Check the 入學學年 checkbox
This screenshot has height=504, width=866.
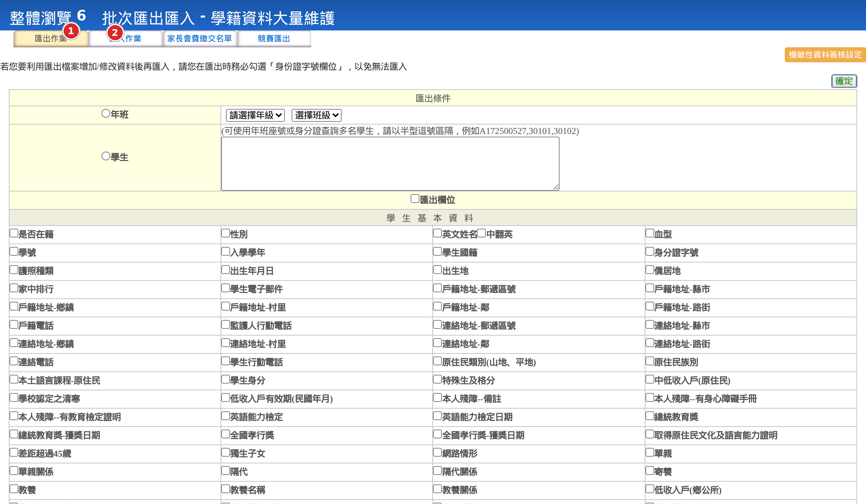[x=225, y=251]
